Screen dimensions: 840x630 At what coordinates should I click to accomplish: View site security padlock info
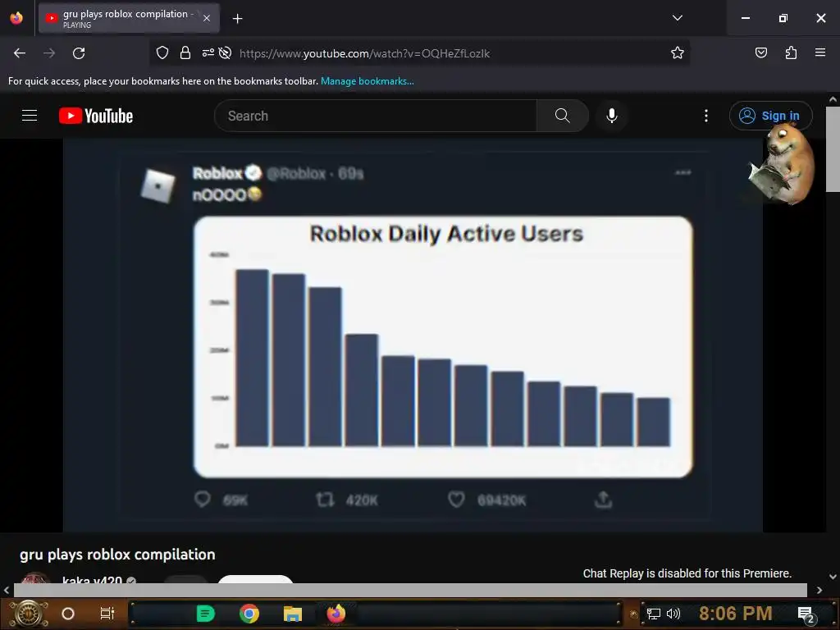(x=185, y=52)
